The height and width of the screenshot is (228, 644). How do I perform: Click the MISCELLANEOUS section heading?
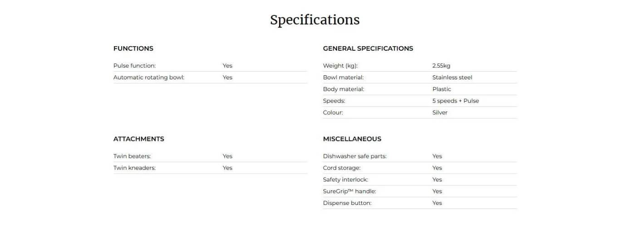(352, 139)
